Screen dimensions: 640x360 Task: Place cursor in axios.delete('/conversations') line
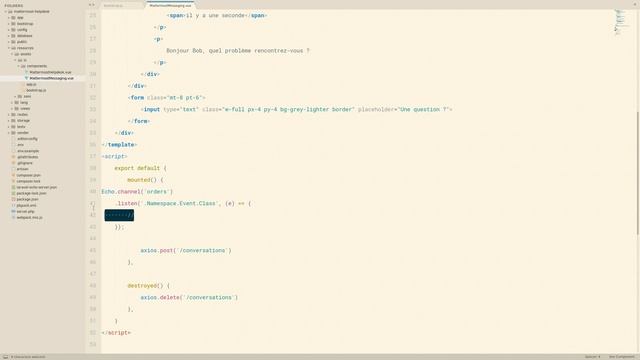(189, 298)
